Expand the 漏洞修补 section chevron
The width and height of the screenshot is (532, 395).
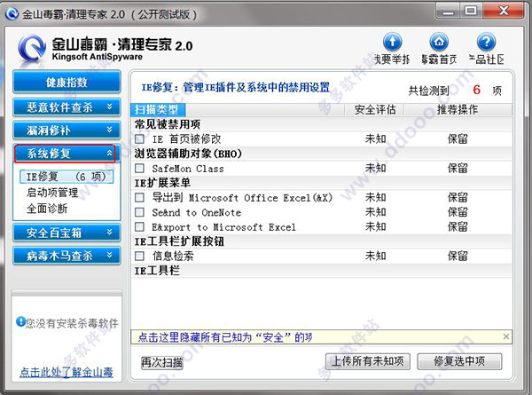(x=109, y=130)
